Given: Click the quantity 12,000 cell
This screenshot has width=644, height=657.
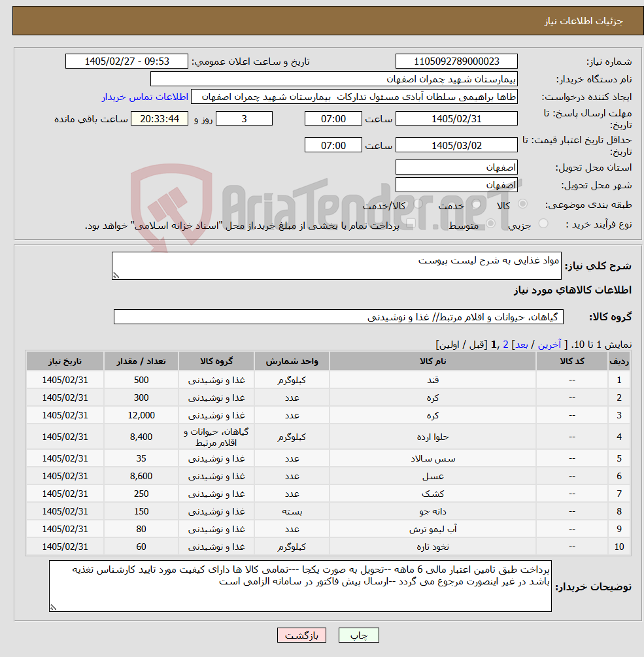Looking at the screenshot, I should pos(141,415).
